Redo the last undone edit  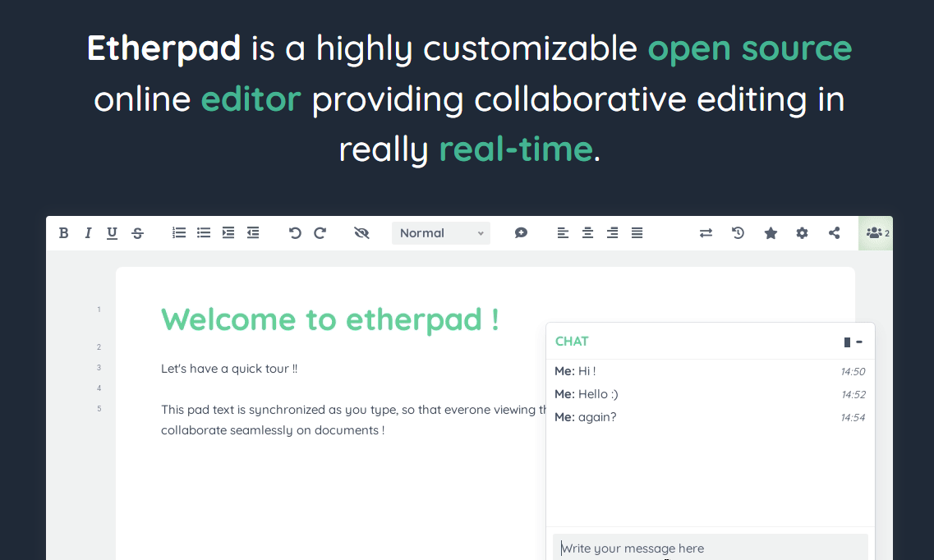coord(320,233)
